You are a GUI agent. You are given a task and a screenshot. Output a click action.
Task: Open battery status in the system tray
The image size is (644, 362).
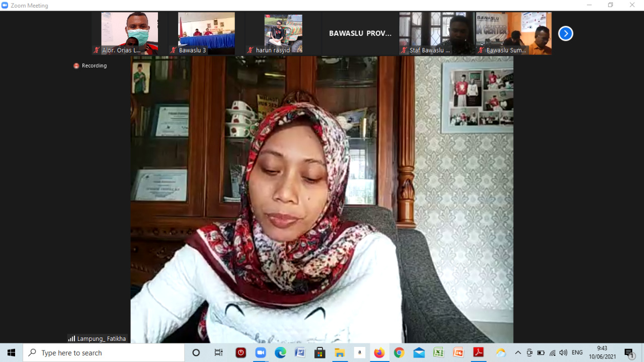coord(541,353)
